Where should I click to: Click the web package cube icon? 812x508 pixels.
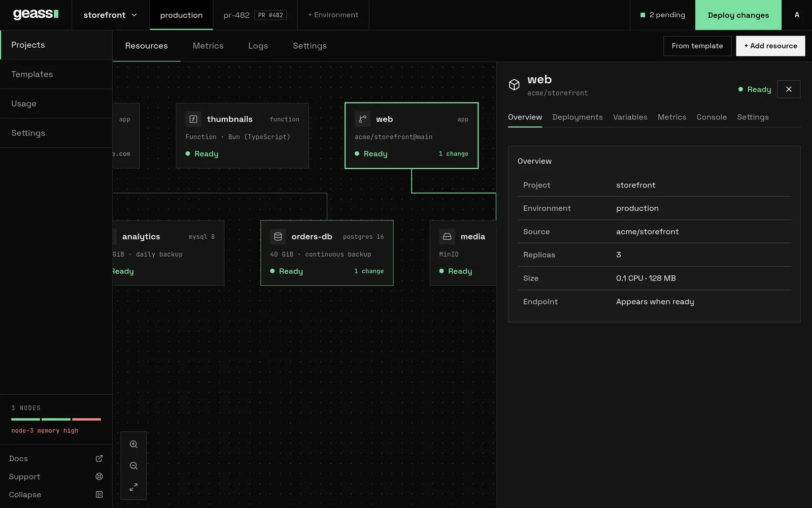(514, 85)
